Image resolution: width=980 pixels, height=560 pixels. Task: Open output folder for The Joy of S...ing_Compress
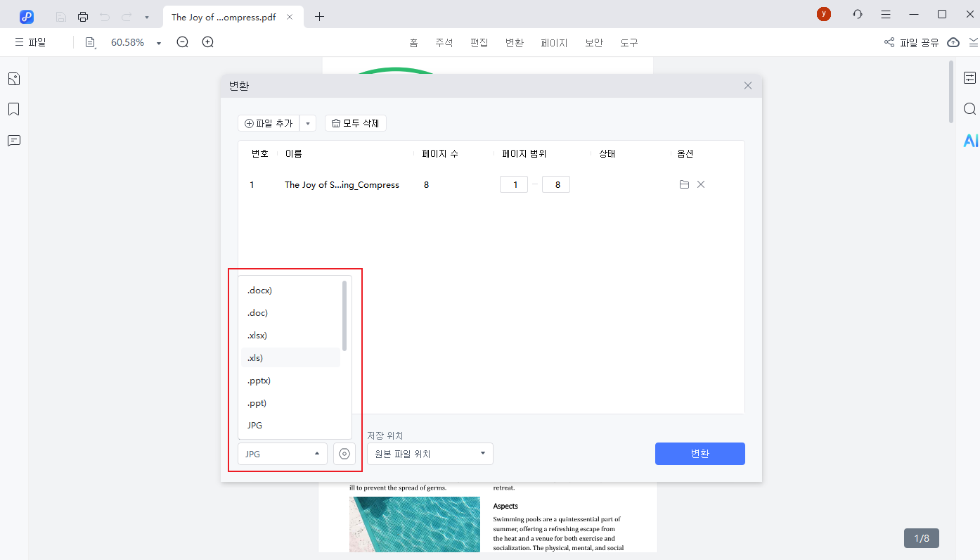point(684,184)
